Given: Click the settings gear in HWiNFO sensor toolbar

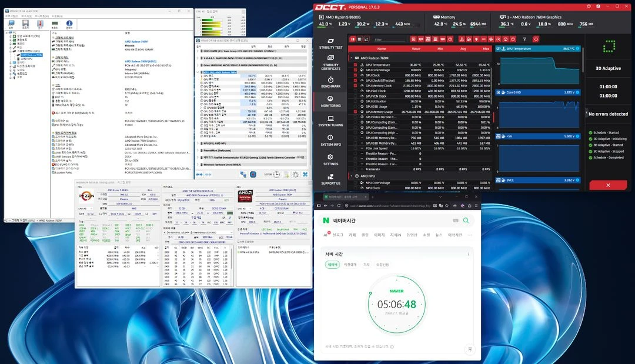Looking at the screenshot, I should [x=296, y=174].
